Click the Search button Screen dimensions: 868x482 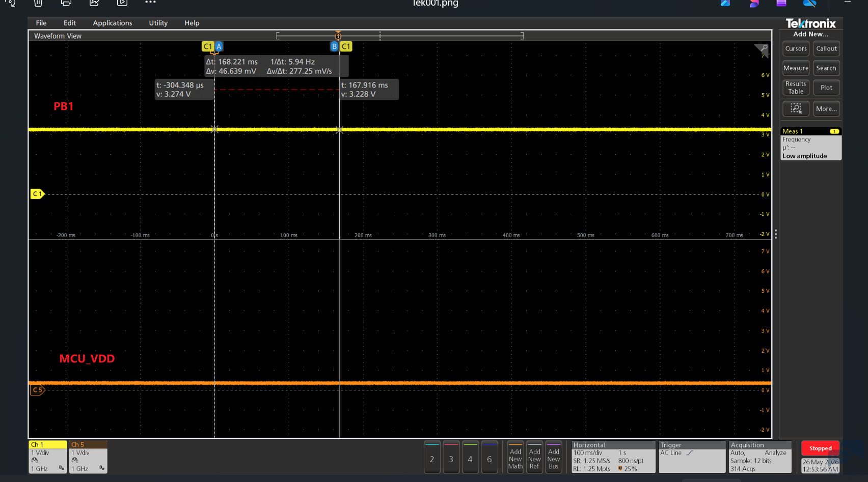point(826,68)
